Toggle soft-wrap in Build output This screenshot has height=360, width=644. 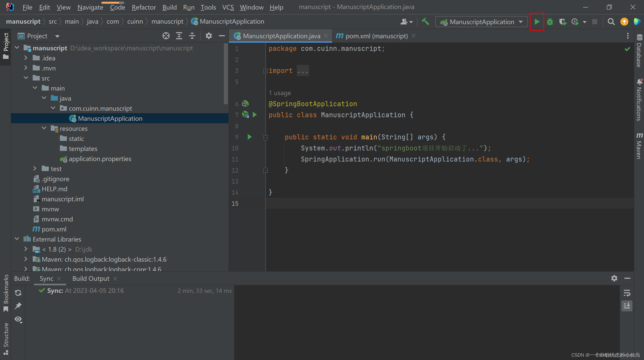pyautogui.click(x=627, y=293)
